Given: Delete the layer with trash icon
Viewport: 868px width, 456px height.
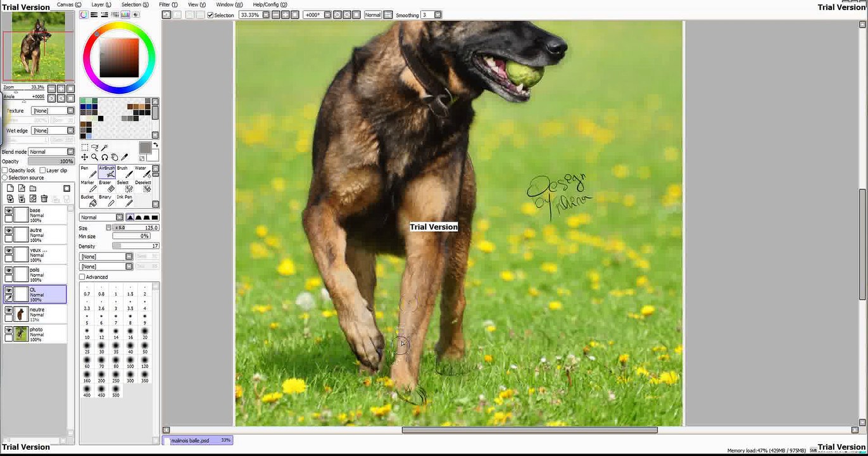Looking at the screenshot, I should coord(44,199).
